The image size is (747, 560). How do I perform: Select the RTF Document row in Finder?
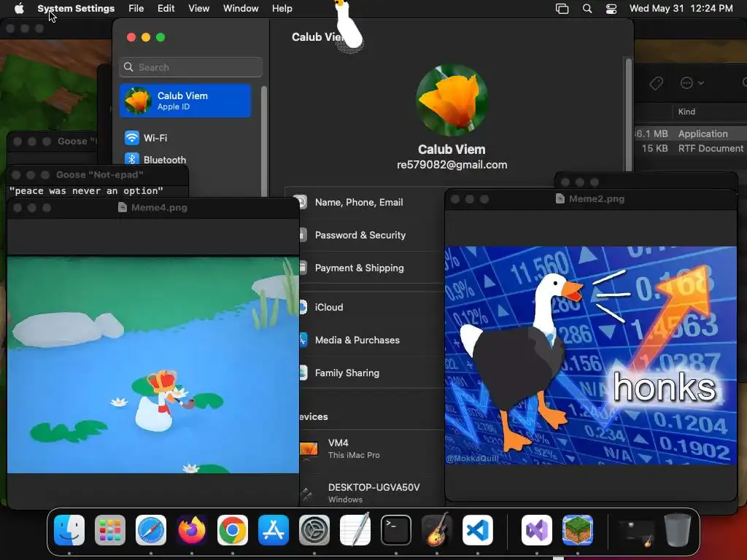[x=691, y=148]
